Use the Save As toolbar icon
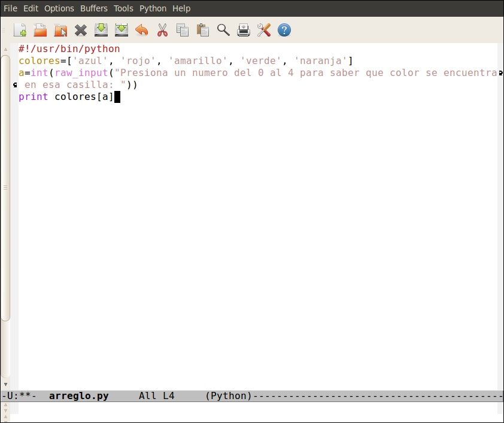504x423 pixels. [122, 30]
